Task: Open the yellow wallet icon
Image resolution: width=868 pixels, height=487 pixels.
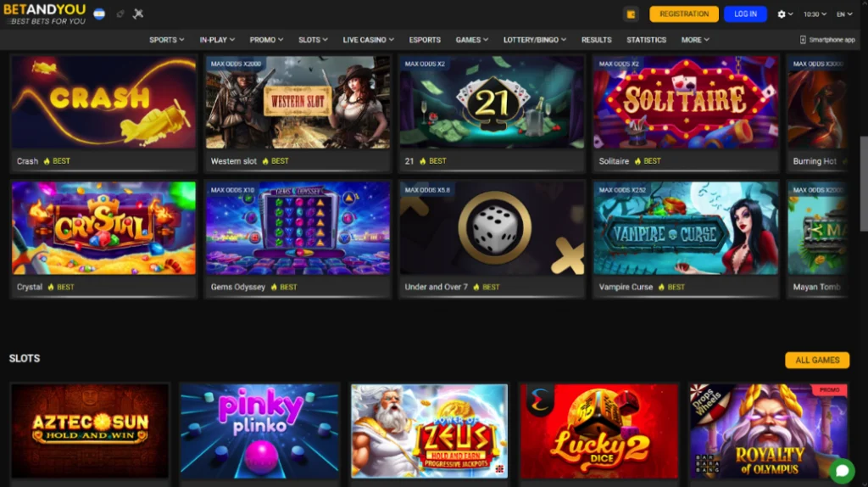Action: pyautogui.click(x=631, y=14)
